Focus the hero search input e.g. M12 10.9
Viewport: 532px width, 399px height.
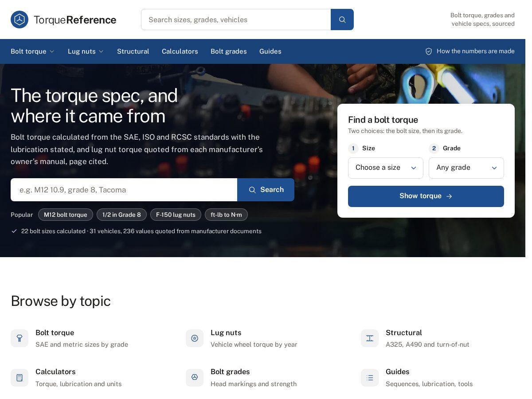point(124,190)
